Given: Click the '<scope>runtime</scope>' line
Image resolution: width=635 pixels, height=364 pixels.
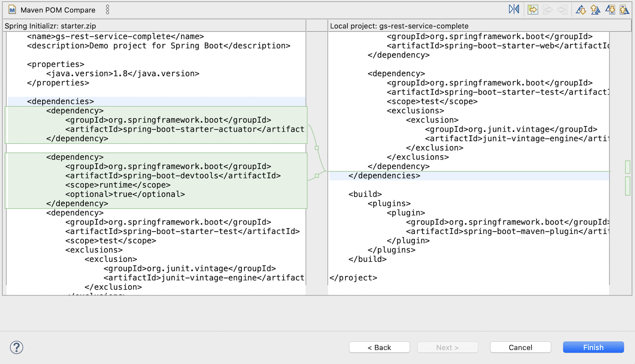Looking at the screenshot, I should 118,185.
